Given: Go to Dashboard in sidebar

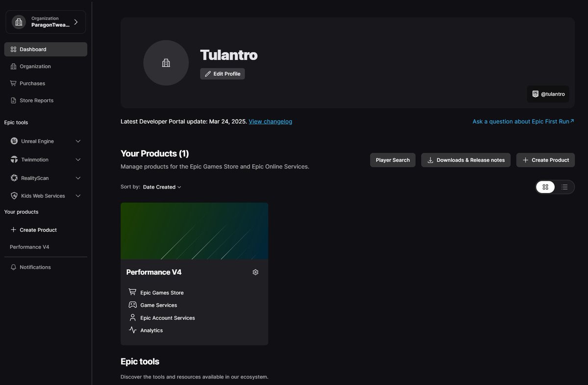Looking at the screenshot, I should click(46, 49).
